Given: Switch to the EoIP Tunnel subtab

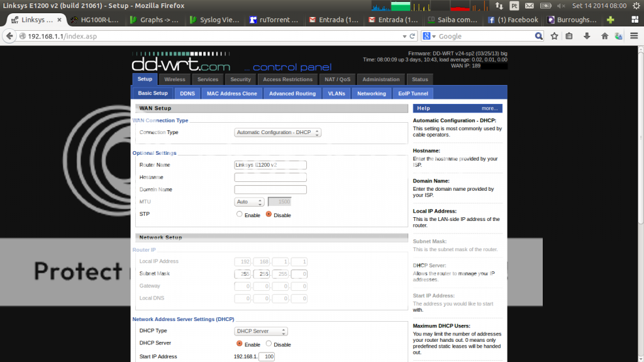Looking at the screenshot, I should pos(413,93).
